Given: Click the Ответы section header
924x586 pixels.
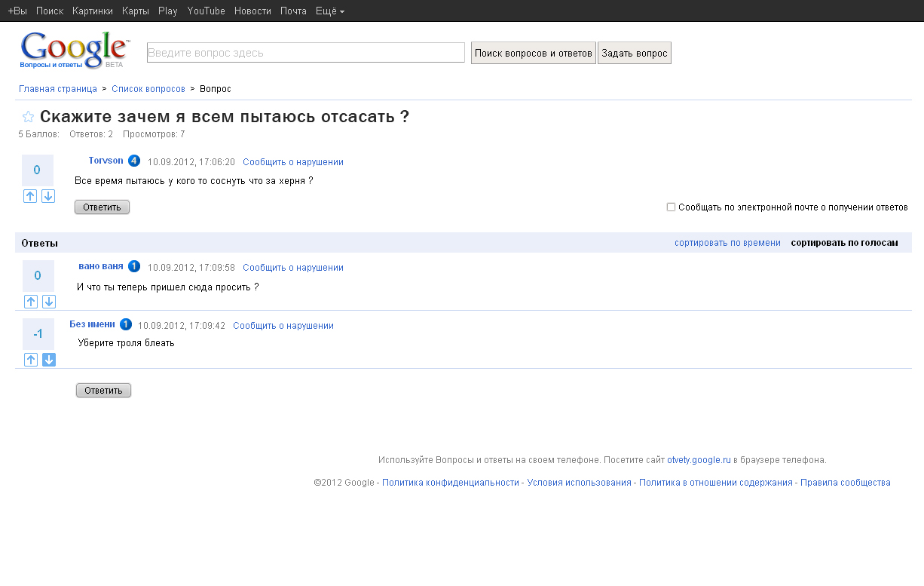Looking at the screenshot, I should coord(40,243).
